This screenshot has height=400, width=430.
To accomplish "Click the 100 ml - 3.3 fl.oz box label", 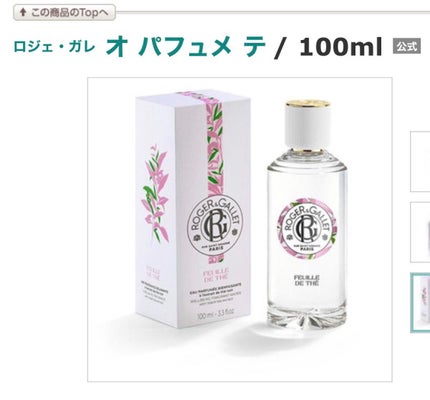I will [x=216, y=313].
